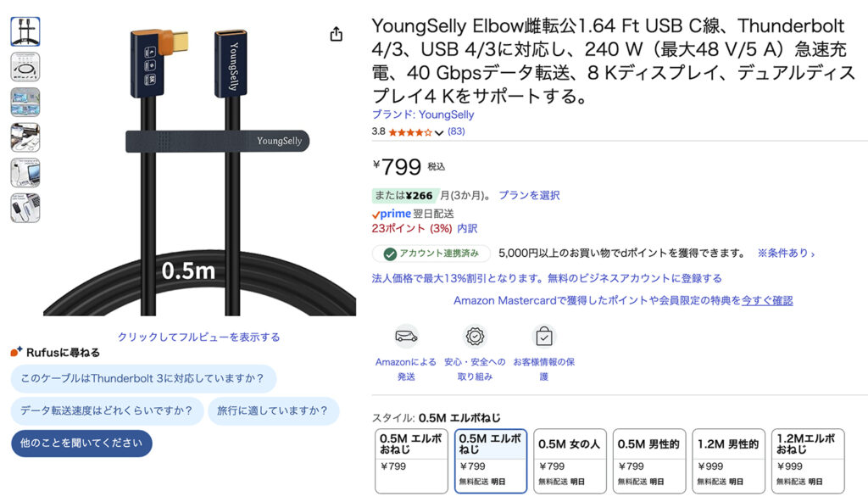The image size is (868, 502).
Task: Select the first product thumbnail
Action: click(25, 31)
